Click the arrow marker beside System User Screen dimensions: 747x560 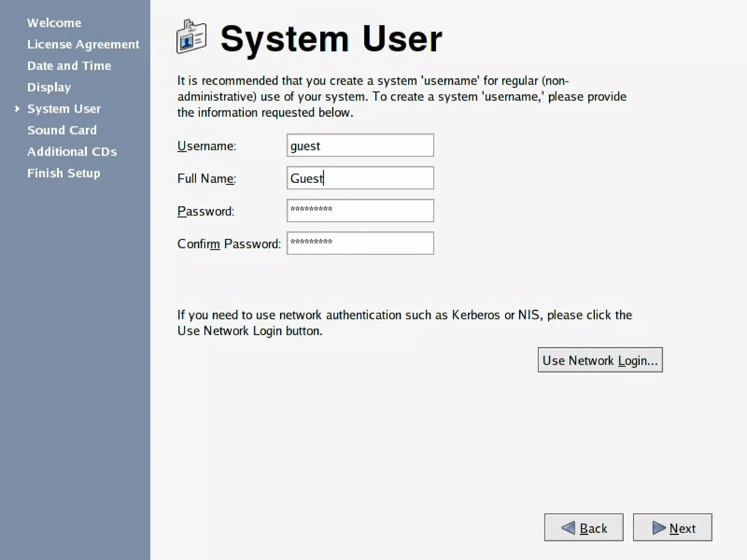pyautogui.click(x=17, y=109)
